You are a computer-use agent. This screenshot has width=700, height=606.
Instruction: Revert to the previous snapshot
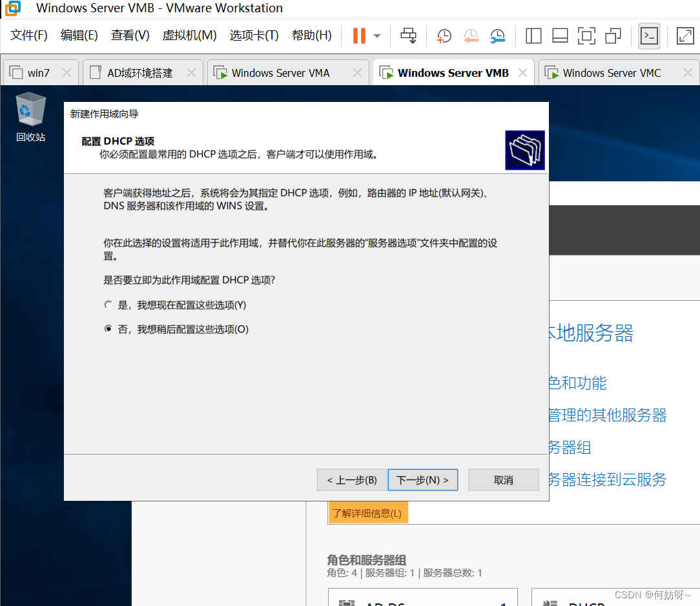click(471, 36)
